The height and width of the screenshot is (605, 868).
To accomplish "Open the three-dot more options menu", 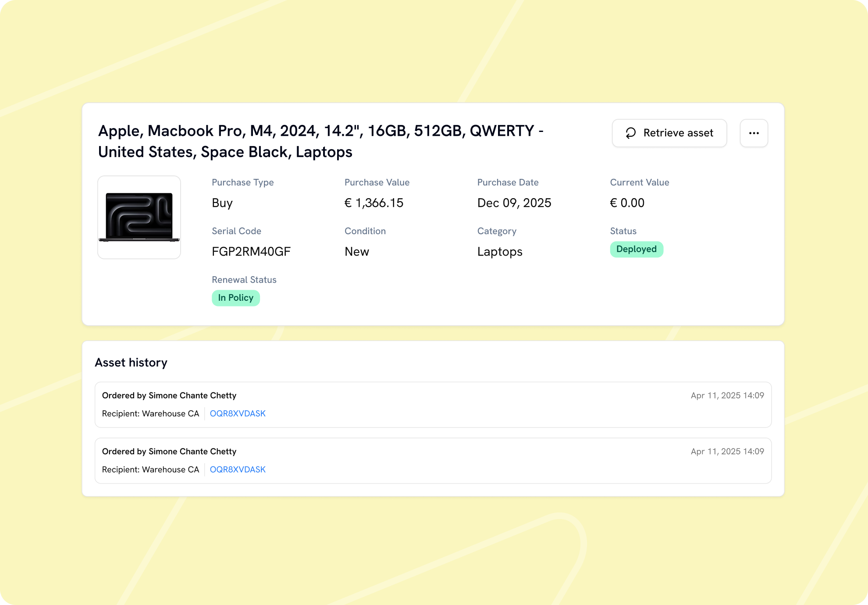I will coord(754,133).
